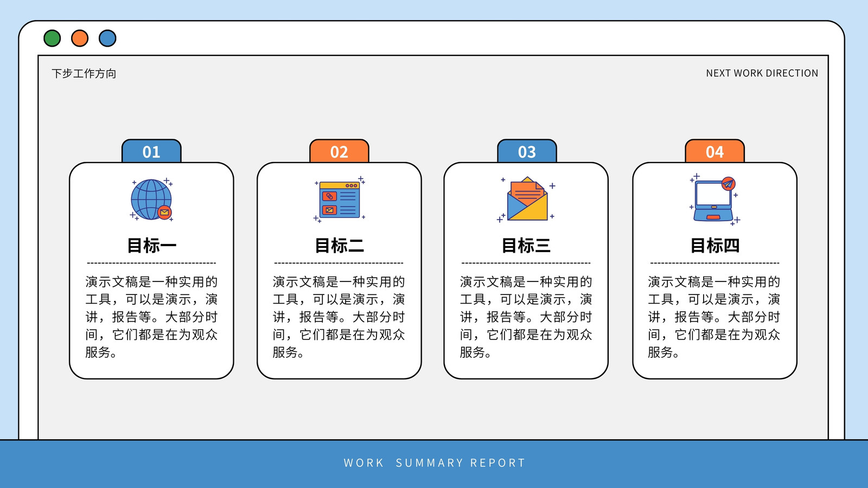Click the blue circle in the window header
Viewport: 868px width, 488px height.
pyautogui.click(x=107, y=38)
